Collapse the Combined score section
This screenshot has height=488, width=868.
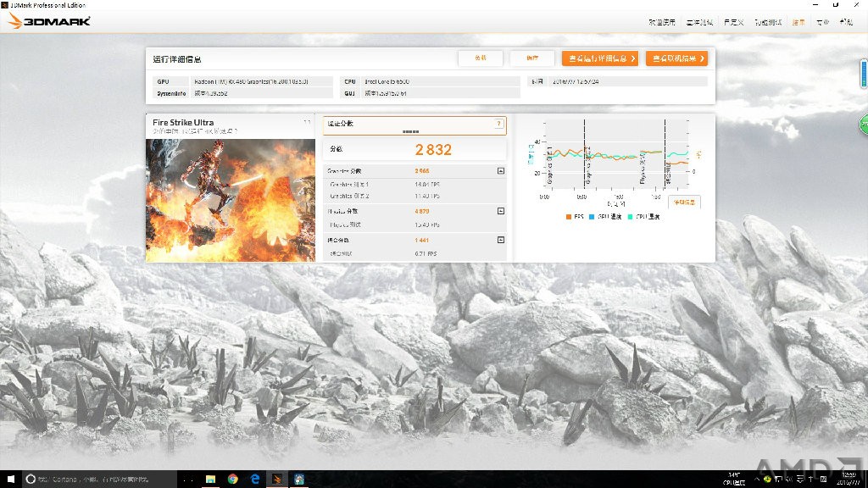pos(500,240)
